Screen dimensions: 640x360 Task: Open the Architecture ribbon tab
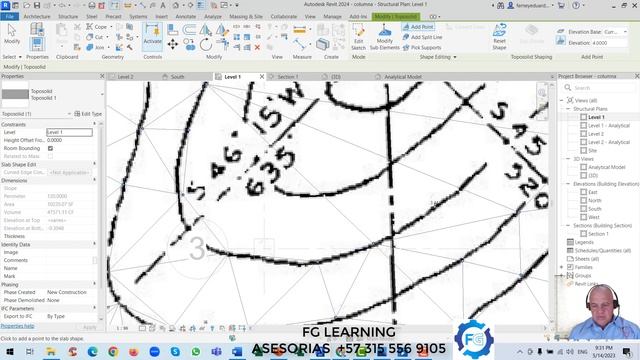[37, 17]
